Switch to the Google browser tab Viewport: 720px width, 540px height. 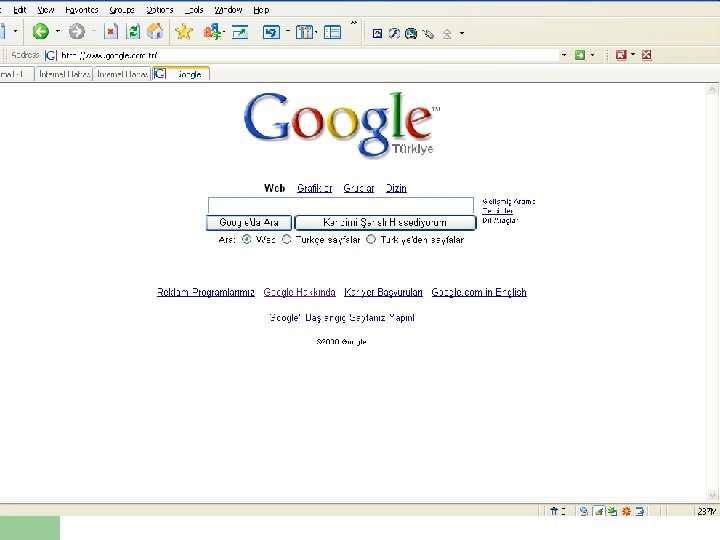[181, 73]
